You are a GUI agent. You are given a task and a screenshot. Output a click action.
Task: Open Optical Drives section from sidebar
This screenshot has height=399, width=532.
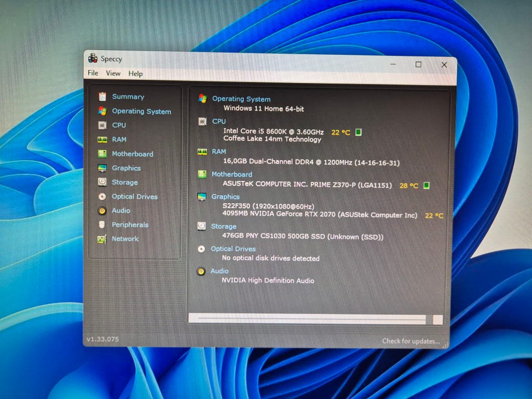coord(135,196)
